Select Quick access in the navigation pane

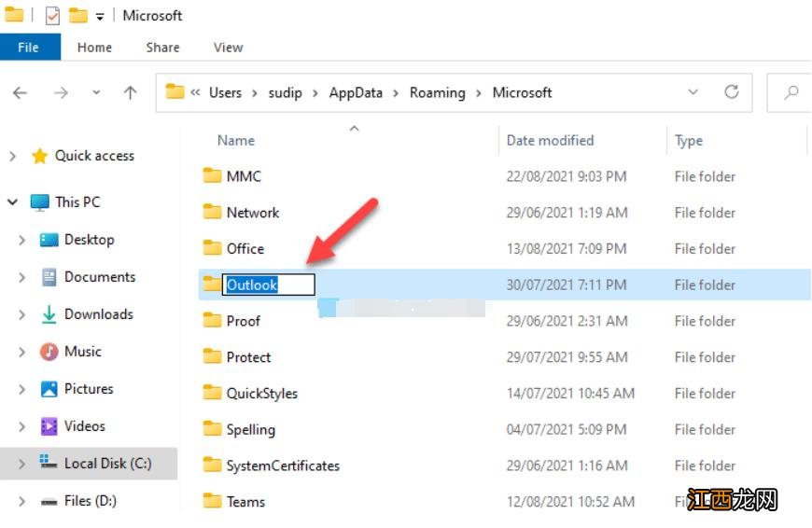tap(94, 156)
